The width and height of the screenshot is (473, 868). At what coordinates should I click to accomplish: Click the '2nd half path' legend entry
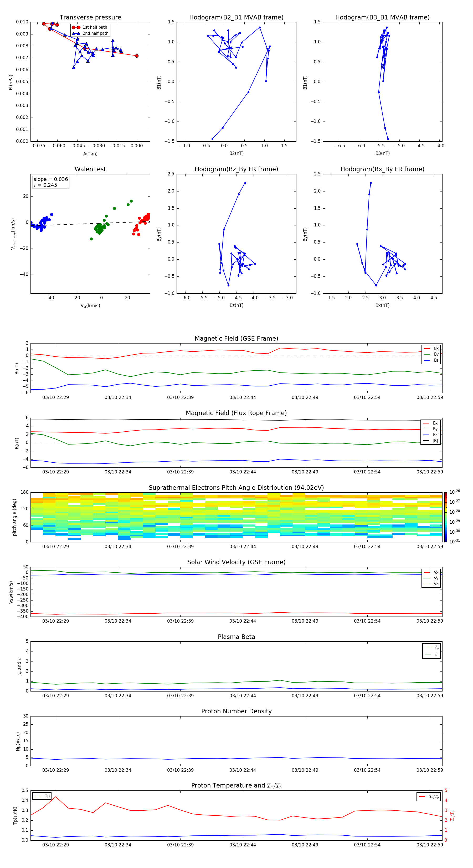tap(90, 33)
